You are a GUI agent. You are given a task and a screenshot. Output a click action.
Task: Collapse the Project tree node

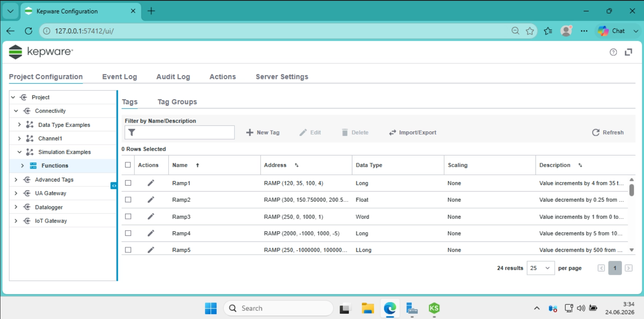(x=13, y=97)
